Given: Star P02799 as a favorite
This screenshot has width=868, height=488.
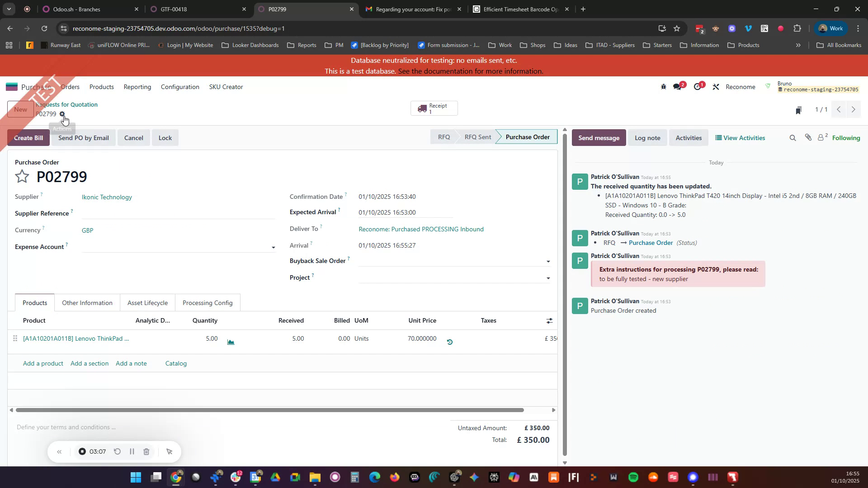Looking at the screenshot, I should 22,176.
